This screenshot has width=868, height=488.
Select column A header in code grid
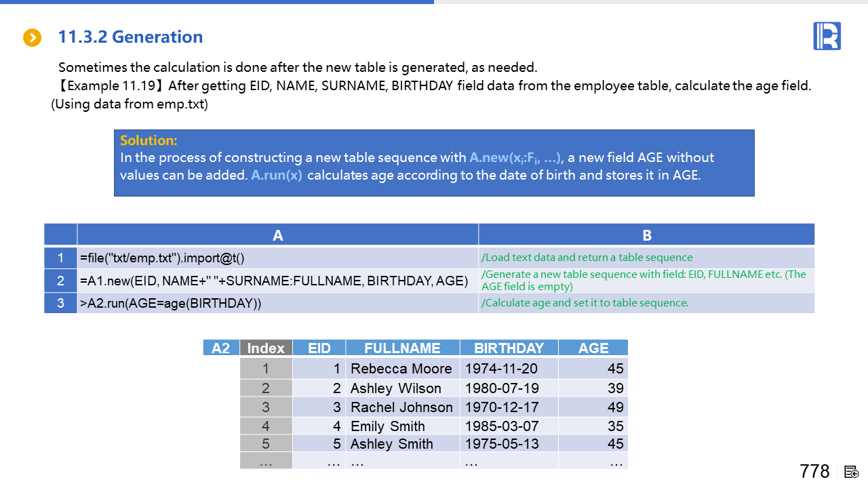(277, 235)
